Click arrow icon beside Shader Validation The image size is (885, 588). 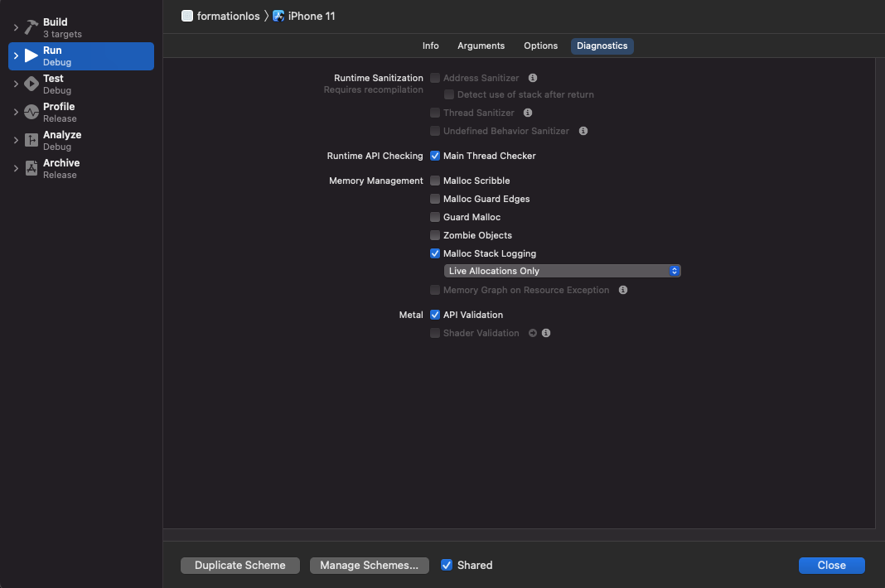point(533,333)
